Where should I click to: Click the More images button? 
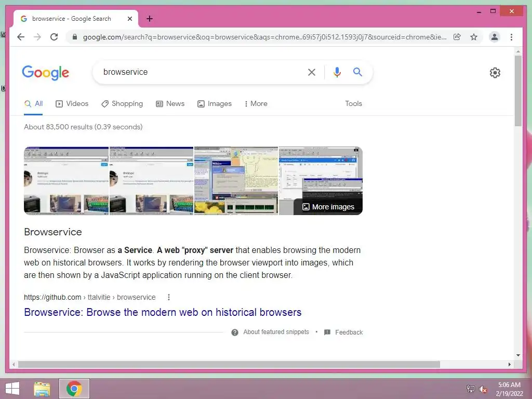click(x=328, y=207)
